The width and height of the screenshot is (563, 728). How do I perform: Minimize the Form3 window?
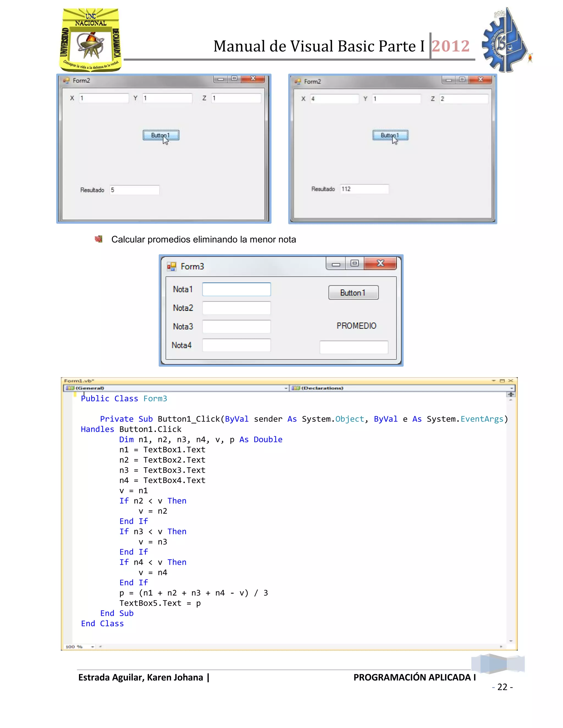click(x=336, y=264)
